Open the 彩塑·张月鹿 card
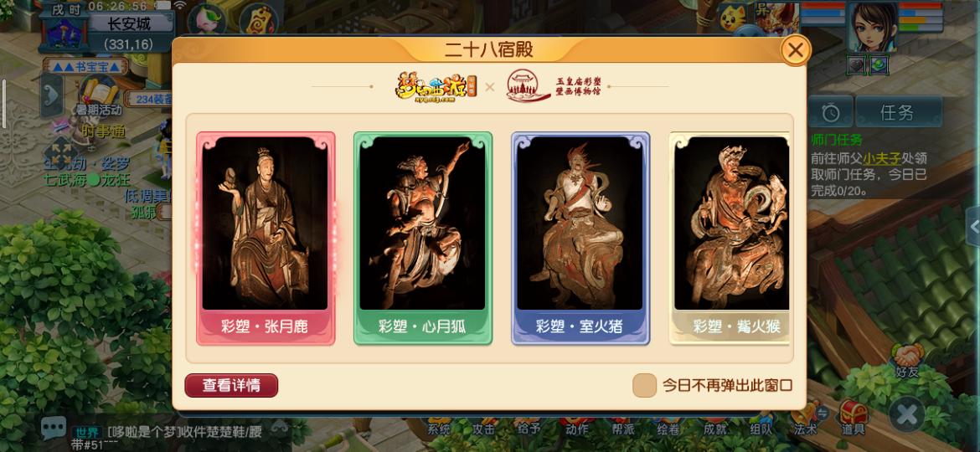The image size is (980, 452). [x=266, y=239]
